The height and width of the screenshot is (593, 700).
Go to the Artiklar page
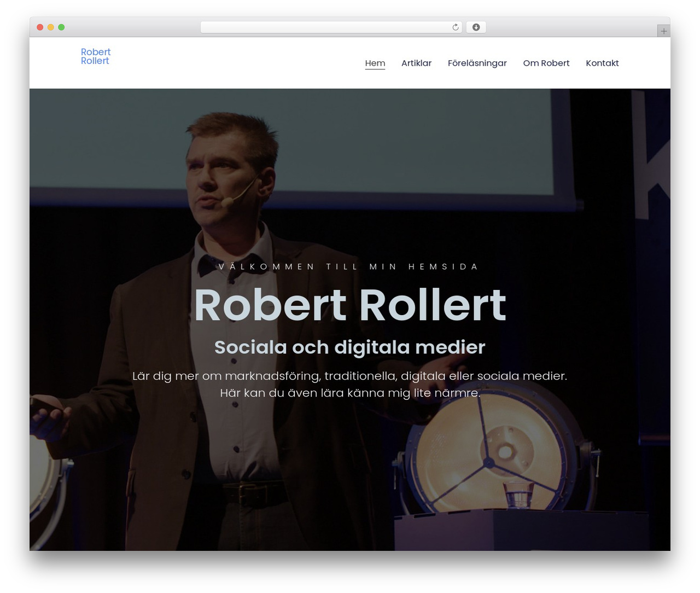pos(416,63)
